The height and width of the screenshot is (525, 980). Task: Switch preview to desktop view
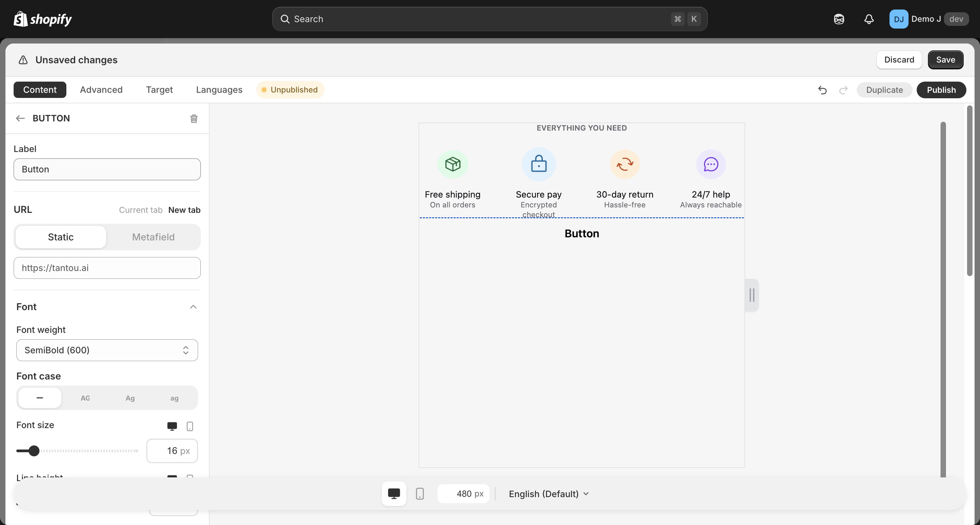394,493
